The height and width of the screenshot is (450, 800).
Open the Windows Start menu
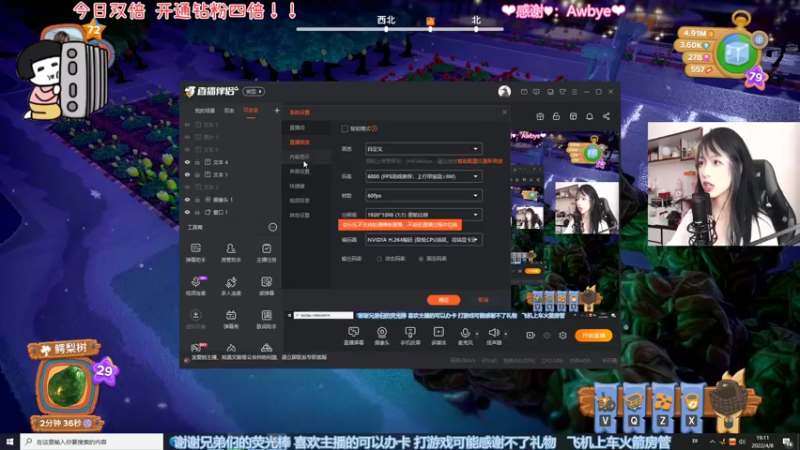(10, 442)
